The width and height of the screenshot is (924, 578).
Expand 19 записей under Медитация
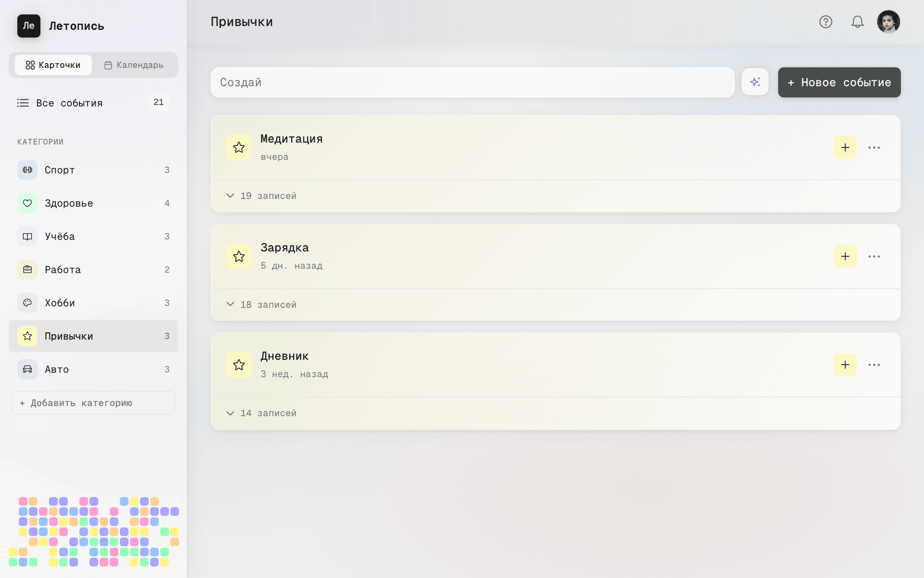coord(261,196)
